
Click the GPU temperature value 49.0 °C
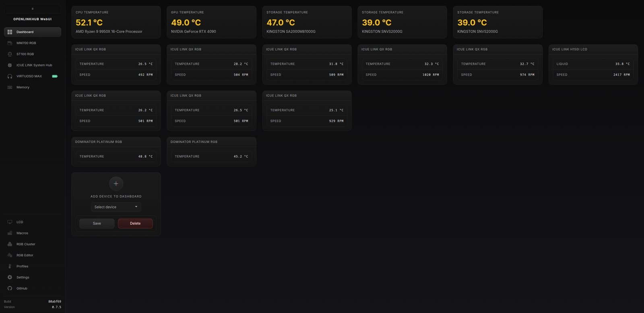pyautogui.click(x=186, y=23)
